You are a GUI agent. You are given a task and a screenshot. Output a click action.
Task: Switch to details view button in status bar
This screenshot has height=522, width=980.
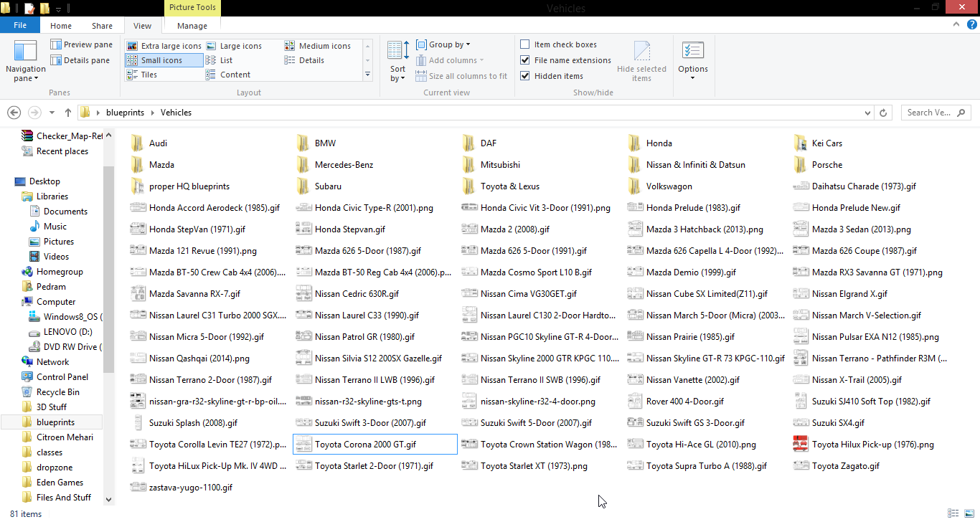(953, 513)
